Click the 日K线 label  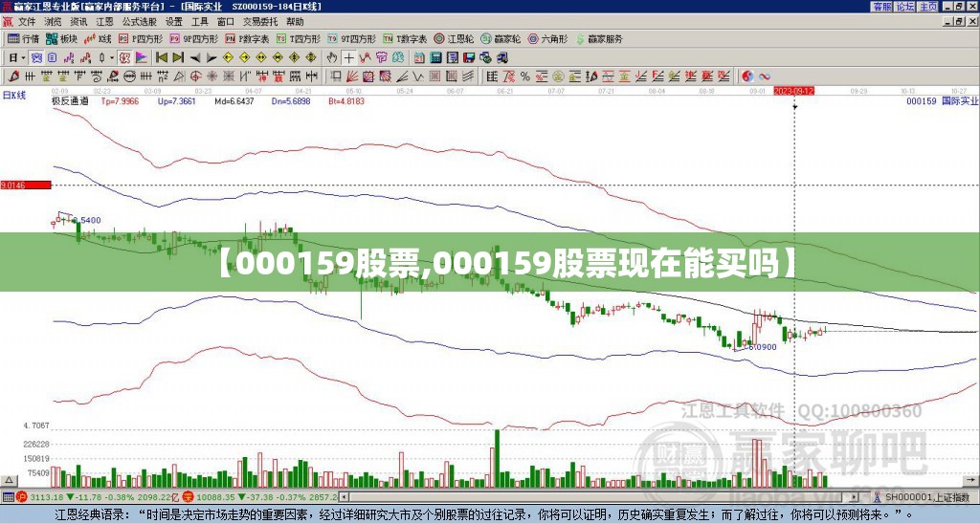14,96
